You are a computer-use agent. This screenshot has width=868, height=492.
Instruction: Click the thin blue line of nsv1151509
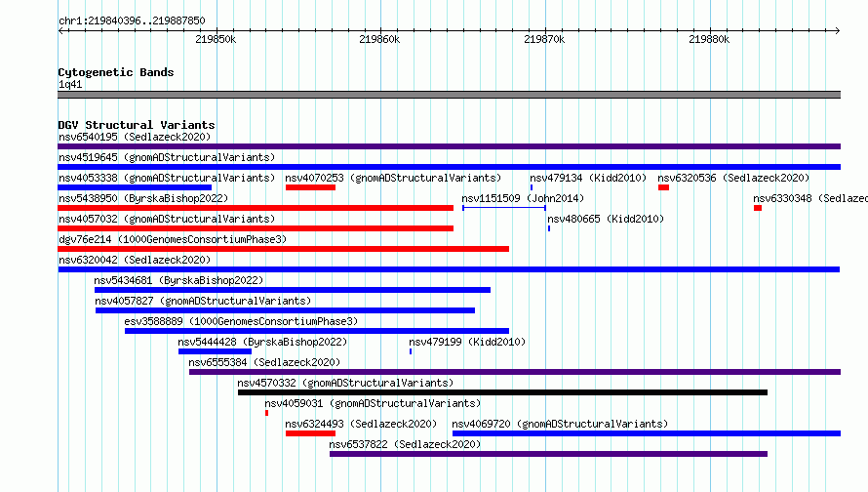(504, 208)
